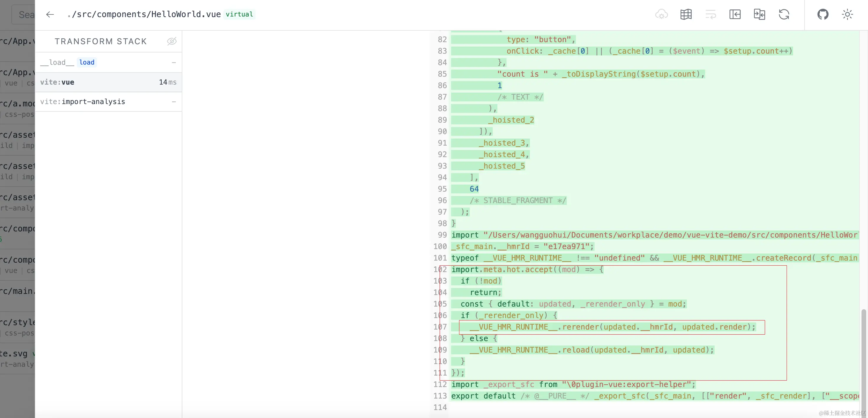868x418 pixels.
Task: Toggle the Transform Stack crossed-eye icon
Action: click(x=172, y=41)
